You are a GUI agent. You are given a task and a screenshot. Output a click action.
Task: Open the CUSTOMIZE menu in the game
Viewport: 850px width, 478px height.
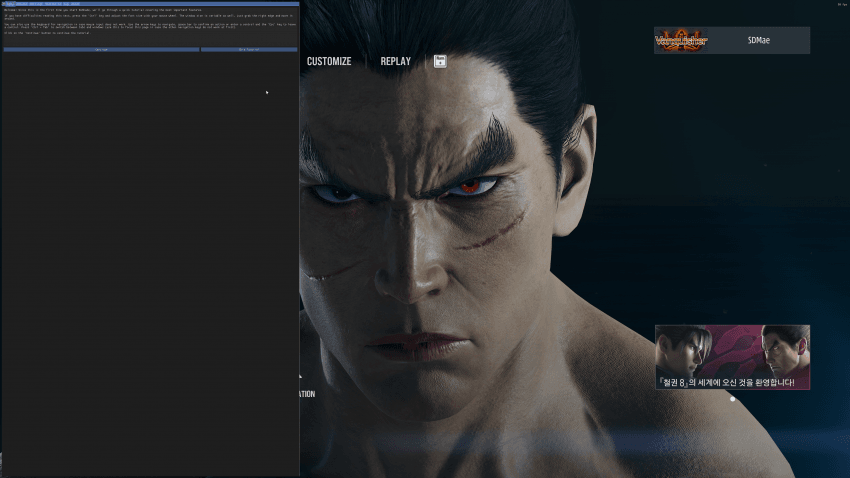click(x=329, y=61)
